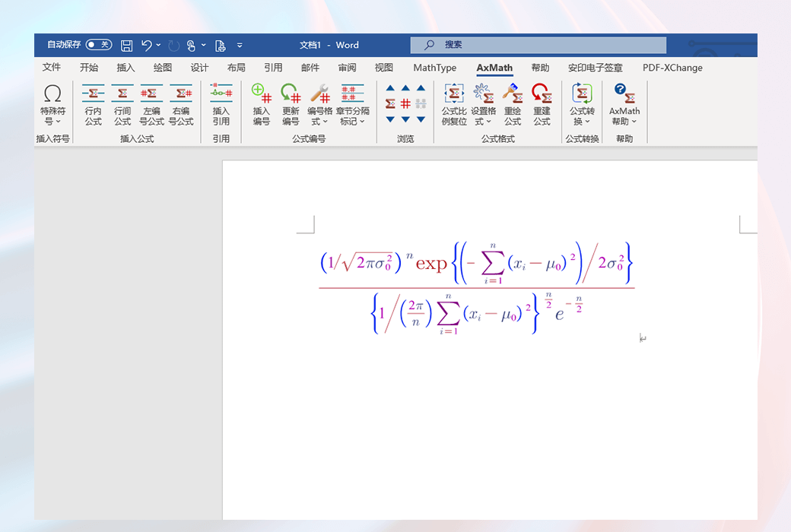Switch to the 安印电子签章 tab
The height and width of the screenshot is (532, 791).
click(x=596, y=68)
